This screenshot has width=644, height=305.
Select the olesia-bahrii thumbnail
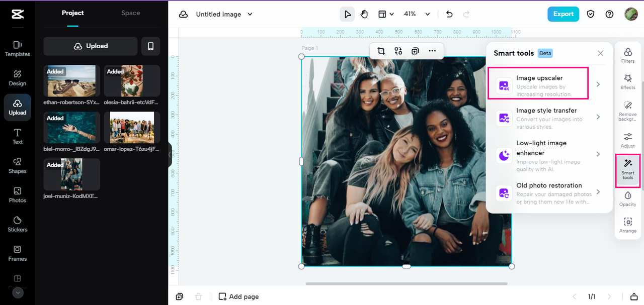(132, 80)
